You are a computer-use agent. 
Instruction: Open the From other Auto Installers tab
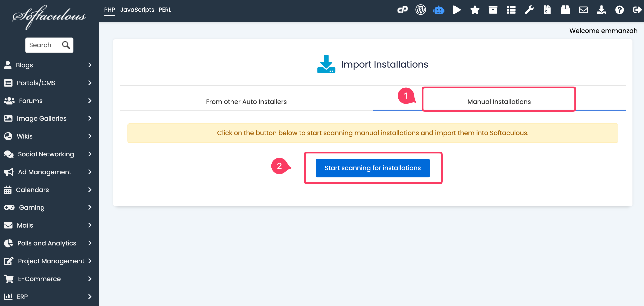click(x=246, y=102)
